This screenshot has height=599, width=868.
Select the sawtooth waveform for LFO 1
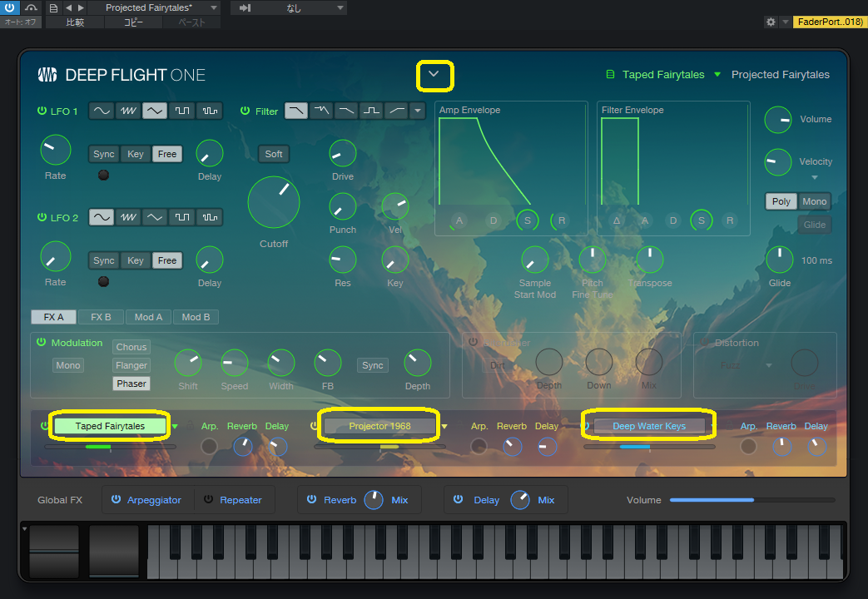tap(128, 111)
